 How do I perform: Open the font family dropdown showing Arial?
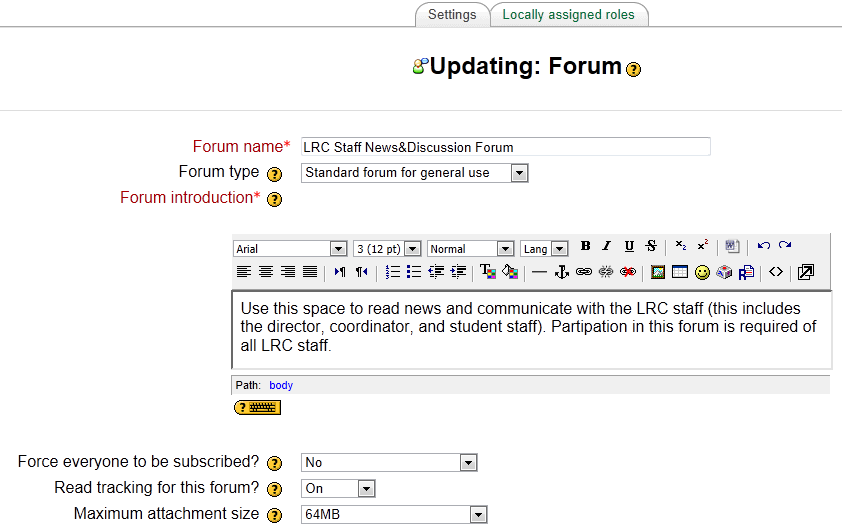(x=289, y=249)
